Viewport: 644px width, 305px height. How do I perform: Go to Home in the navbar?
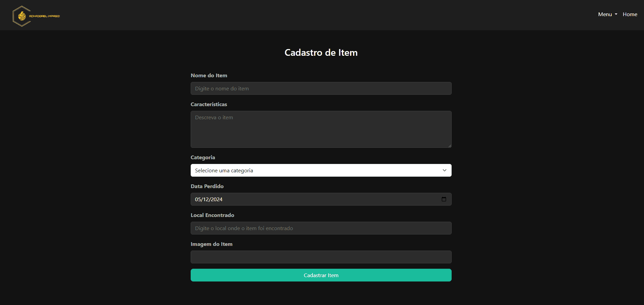point(630,14)
